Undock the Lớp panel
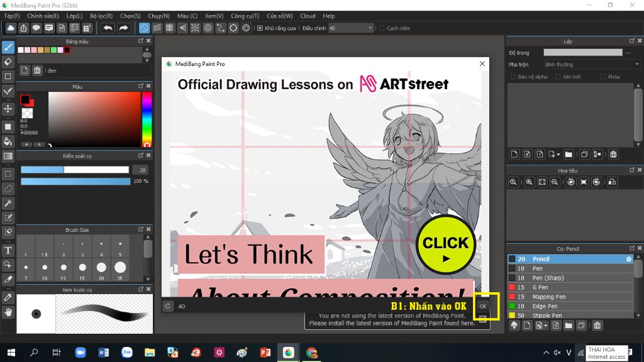Image resolution: width=644 pixels, height=362 pixels. point(632,41)
